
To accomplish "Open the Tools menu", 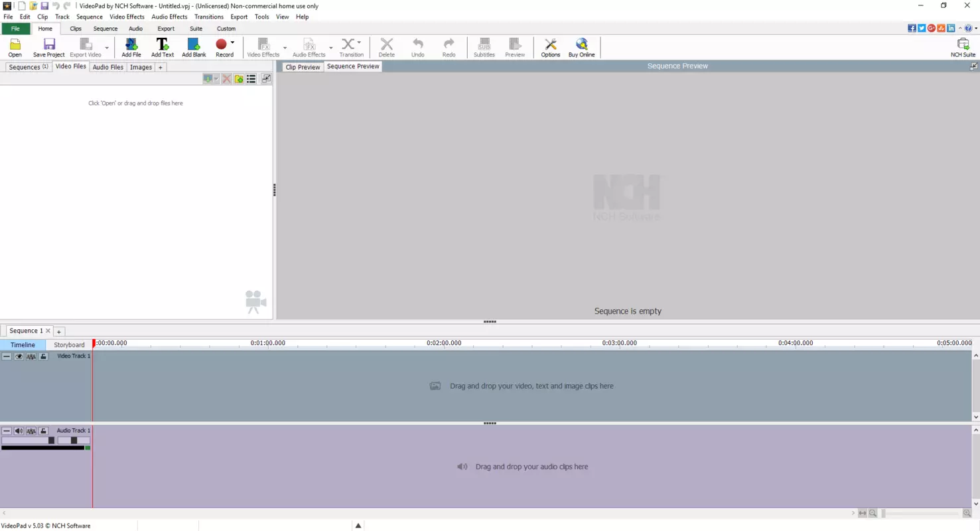I will [262, 17].
